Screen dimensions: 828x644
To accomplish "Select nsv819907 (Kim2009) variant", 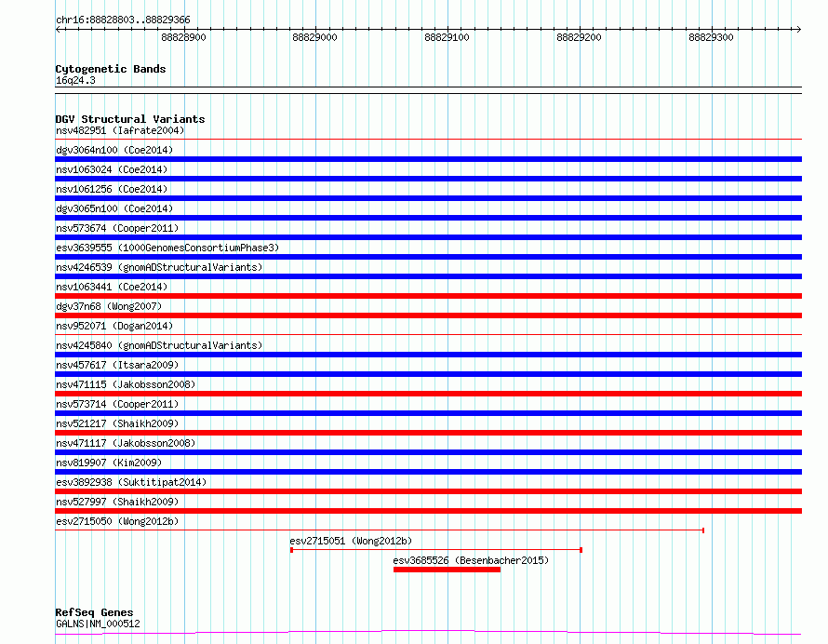I will pyautogui.click(x=109, y=463).
